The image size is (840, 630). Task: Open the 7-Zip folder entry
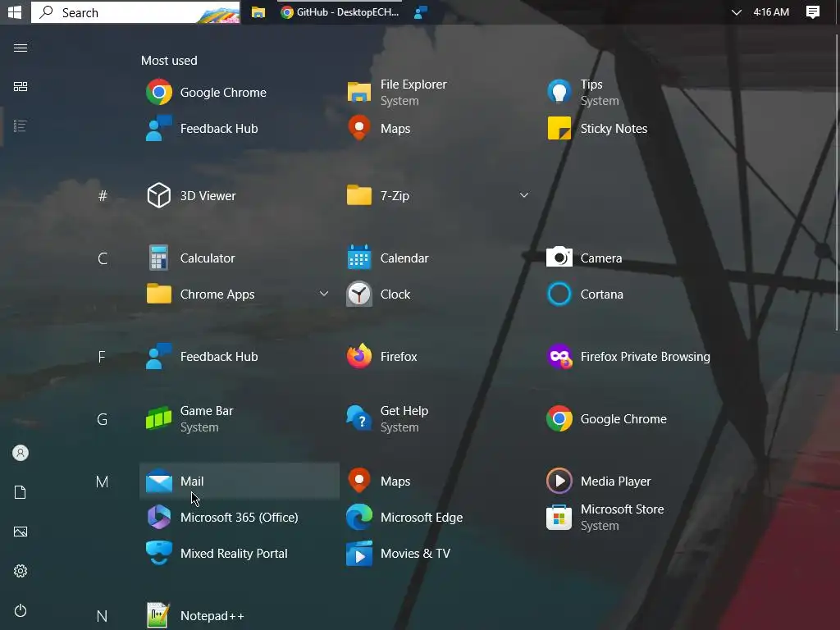pos(440,195)
